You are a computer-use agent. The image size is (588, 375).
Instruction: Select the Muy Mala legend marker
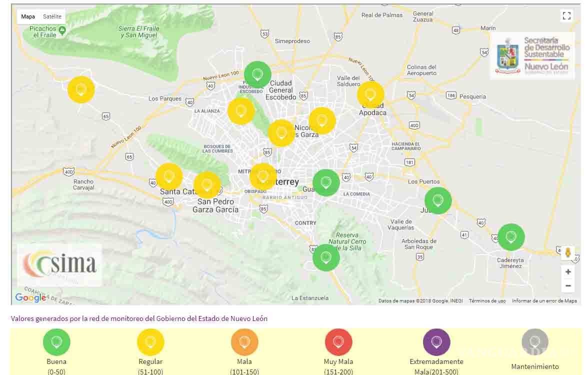(338, 342)
